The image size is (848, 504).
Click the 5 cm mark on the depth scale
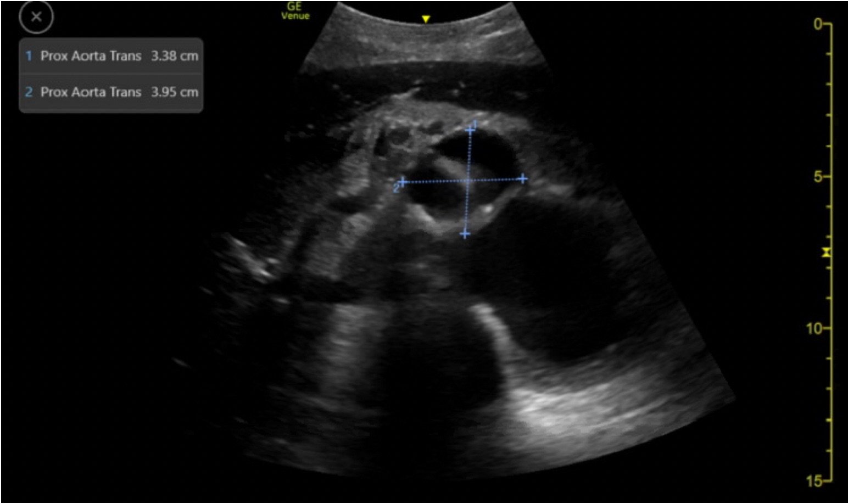pyautogui.click(x=819, y=177)
